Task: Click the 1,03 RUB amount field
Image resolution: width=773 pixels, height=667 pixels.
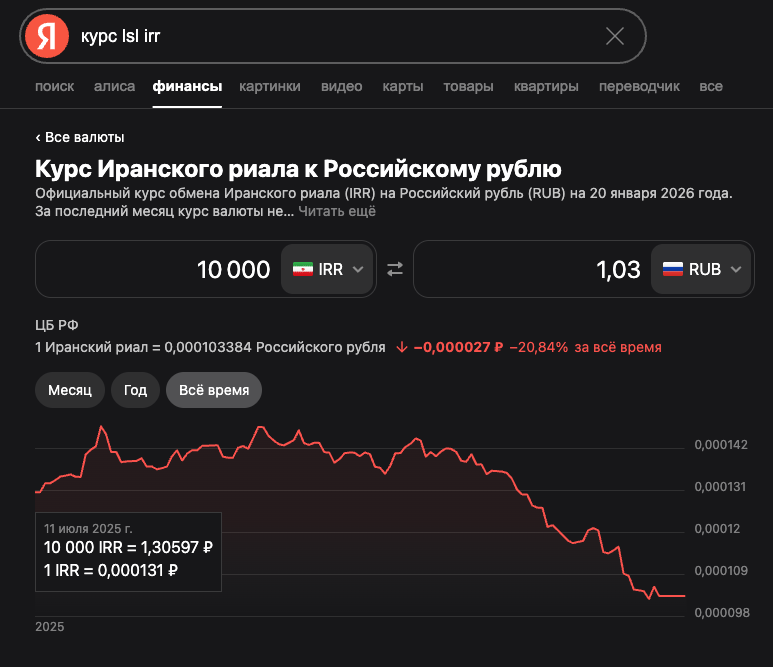Action: click(x=530, y=269)
